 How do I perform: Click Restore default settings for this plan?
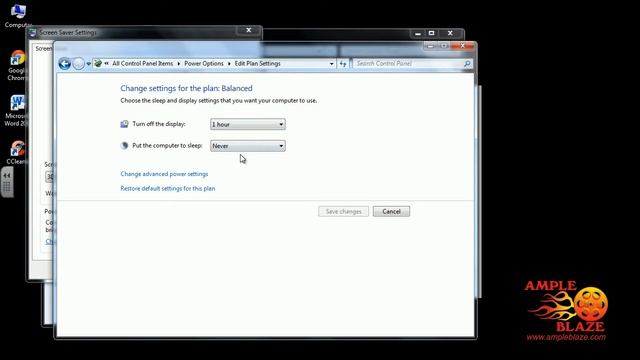click(x=167, y=189)
